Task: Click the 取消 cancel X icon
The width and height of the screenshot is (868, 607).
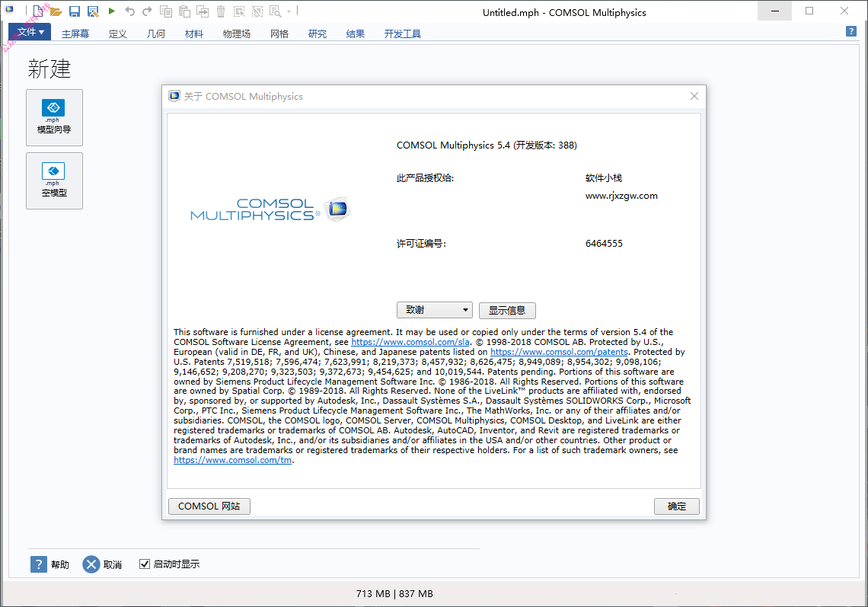Action: point(91,564)
